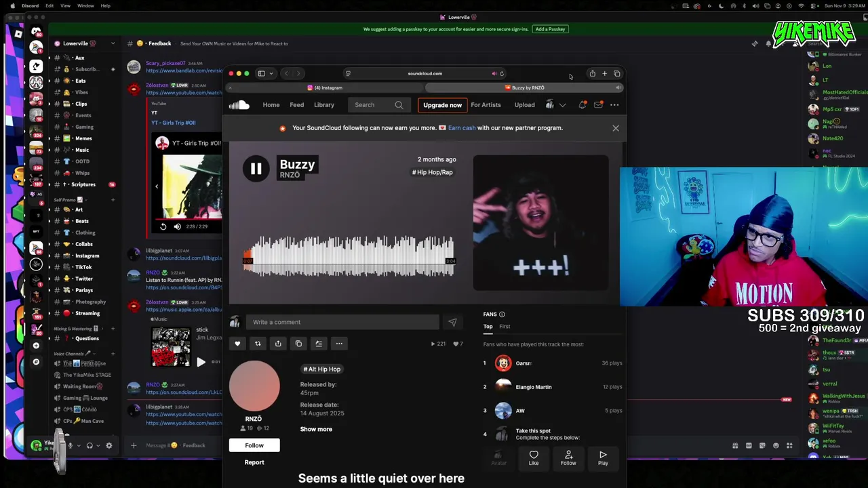868x488 pixels.
Task: Seek within the track waveform
Action: (x=349, y=256)
